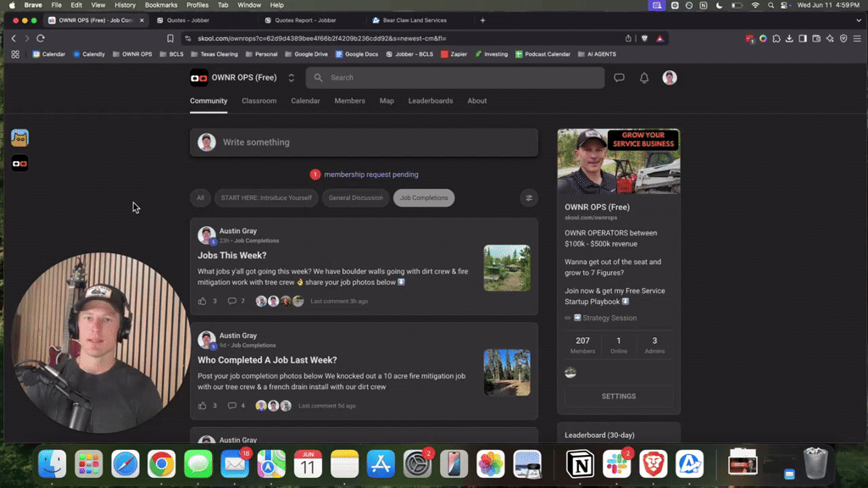This screenshot has width=868, height=488.
Task: Switch to the About tab
Action: tap(477, 101)
